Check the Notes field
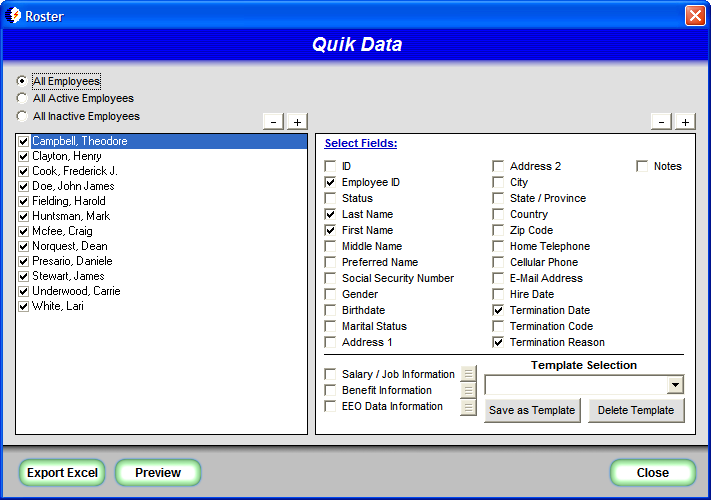The height and width of the screenshot is (500, 711). (642, 166)
